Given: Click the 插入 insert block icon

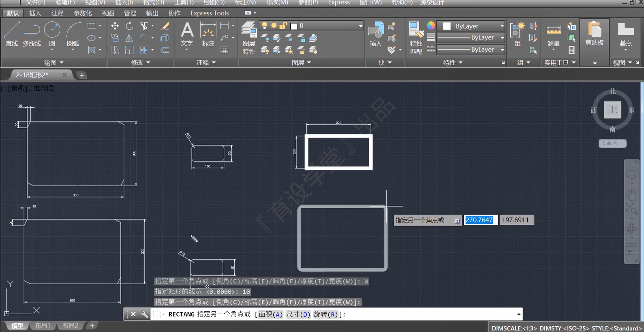Looking at the screenshot, I should click(376, 34).
